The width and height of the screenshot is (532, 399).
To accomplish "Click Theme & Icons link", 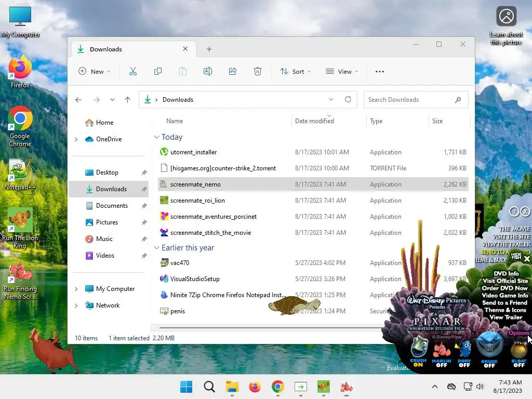I will (505, 310).
